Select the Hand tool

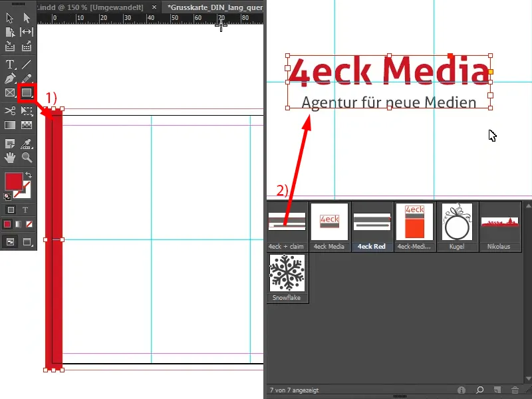pyautogui.click(x=10, y=158)
